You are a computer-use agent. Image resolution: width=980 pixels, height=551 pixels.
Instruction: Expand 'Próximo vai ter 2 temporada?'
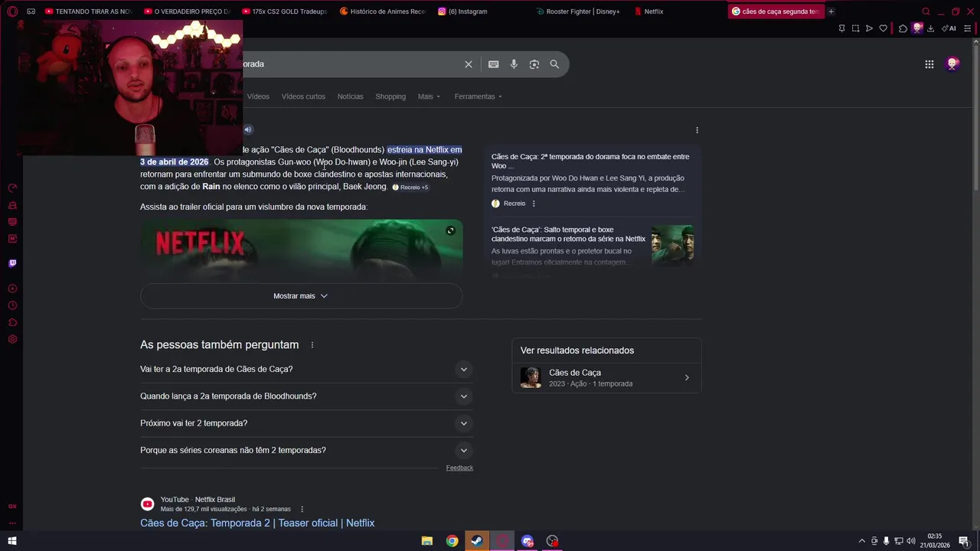coord(306,423)
